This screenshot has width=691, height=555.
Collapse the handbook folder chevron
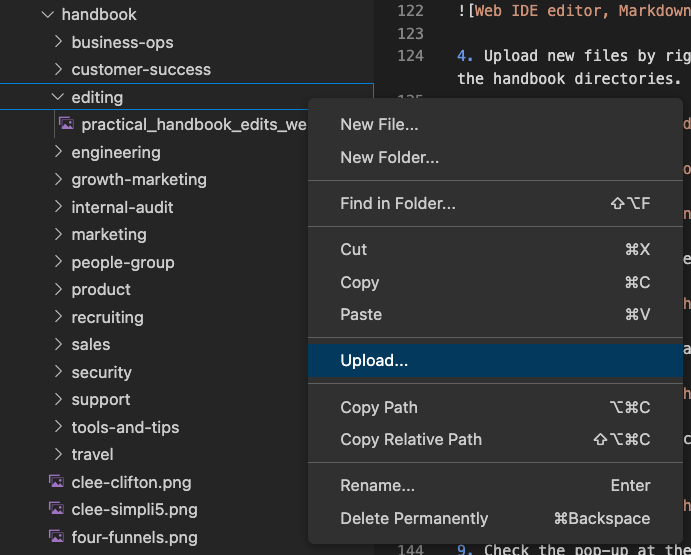(x=48, y=14)
